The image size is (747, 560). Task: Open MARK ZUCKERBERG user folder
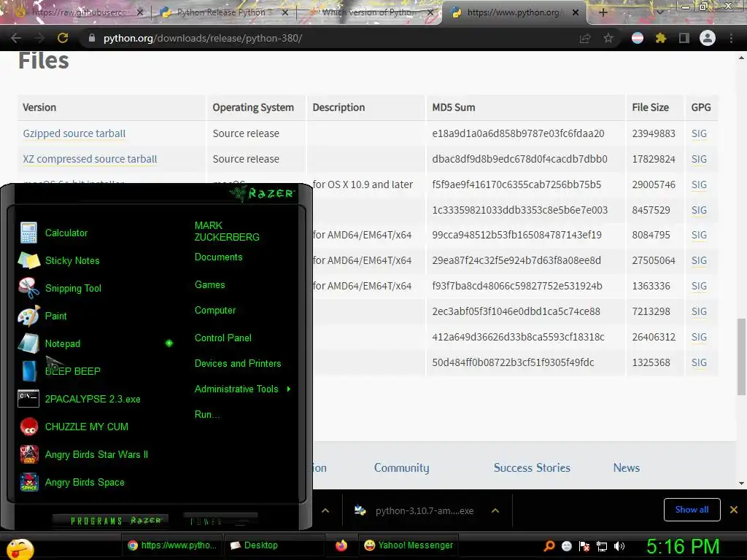pos(227,231)
